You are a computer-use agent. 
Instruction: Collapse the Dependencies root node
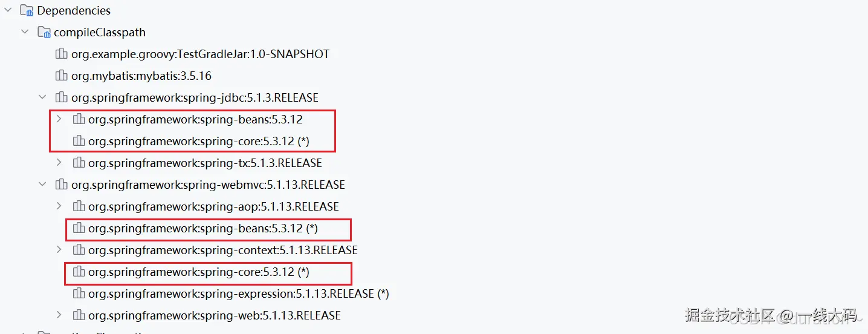point(8,10)
